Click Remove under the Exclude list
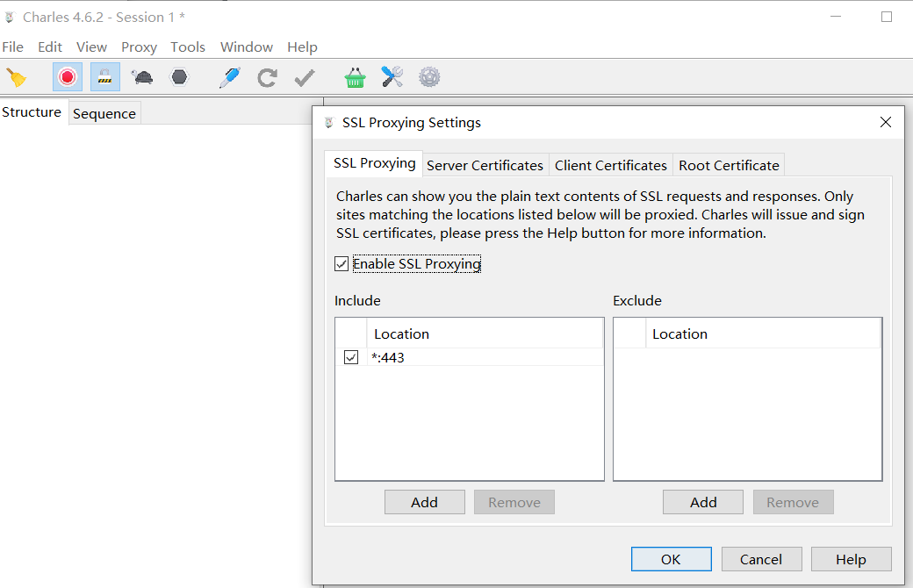 pyautogui.click(x=793, y=502)
